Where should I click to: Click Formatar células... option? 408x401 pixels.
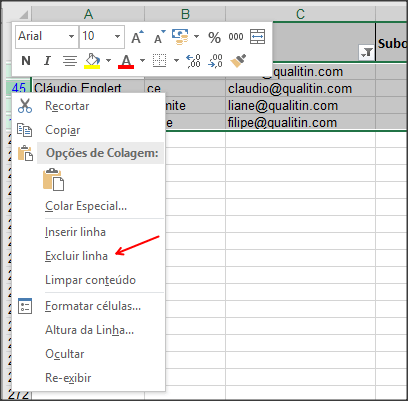tap(93, 306)
